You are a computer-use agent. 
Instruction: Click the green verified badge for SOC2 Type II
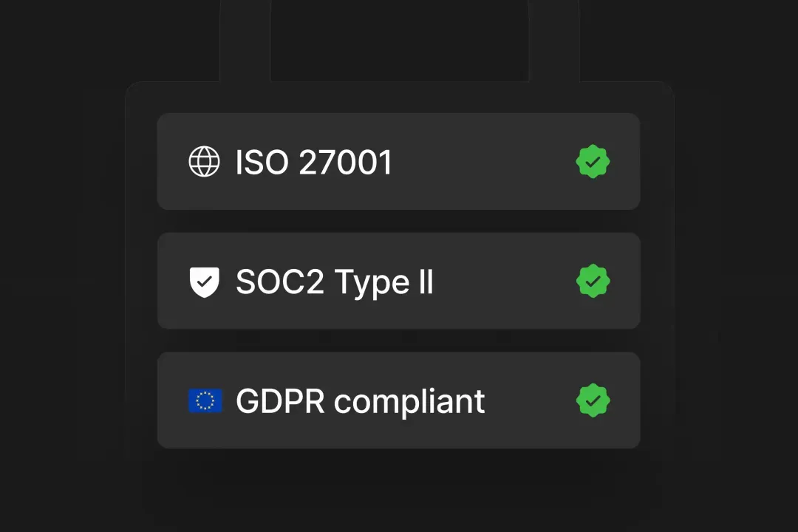pos(593,282)
